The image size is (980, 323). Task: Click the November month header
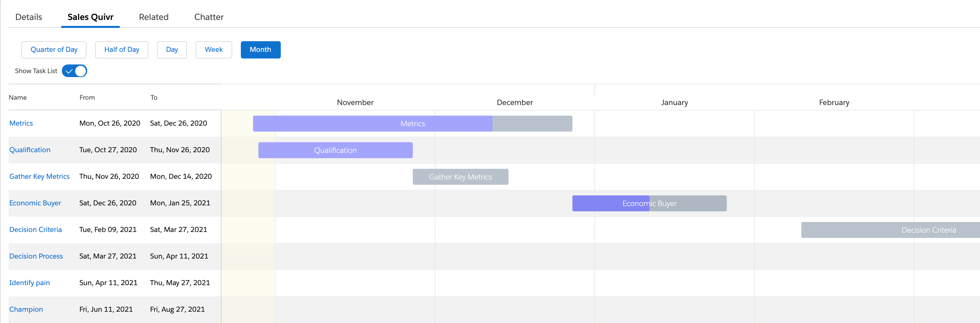pyautogui.click(x=355, y=102)
